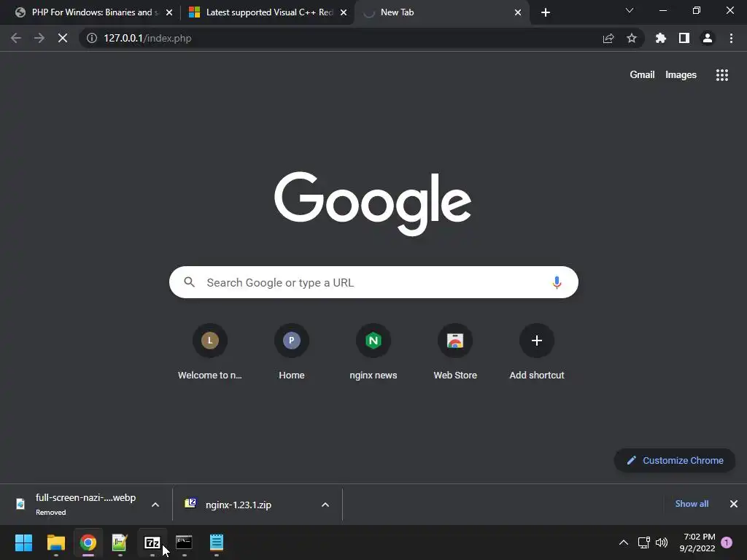747x560 pixels.
Task: Go back using the back arrow
Action: [x=16, y=38]
